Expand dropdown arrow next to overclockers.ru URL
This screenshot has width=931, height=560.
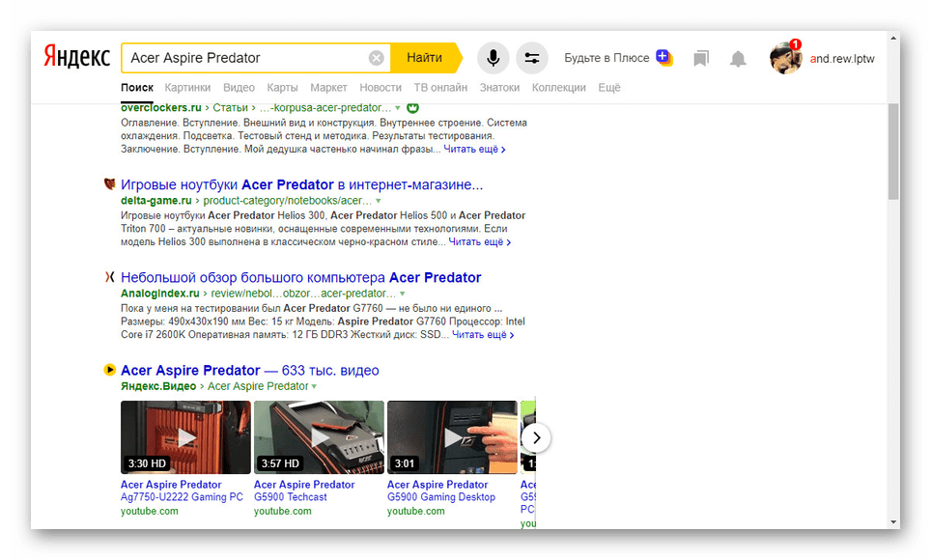pyautogui.click(x=397, y=108)
